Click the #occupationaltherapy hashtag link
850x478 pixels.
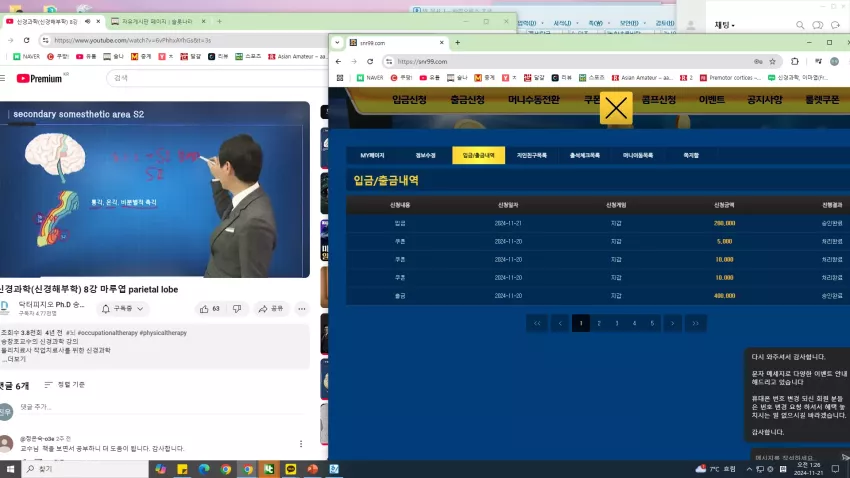click(x=107, y=333)
